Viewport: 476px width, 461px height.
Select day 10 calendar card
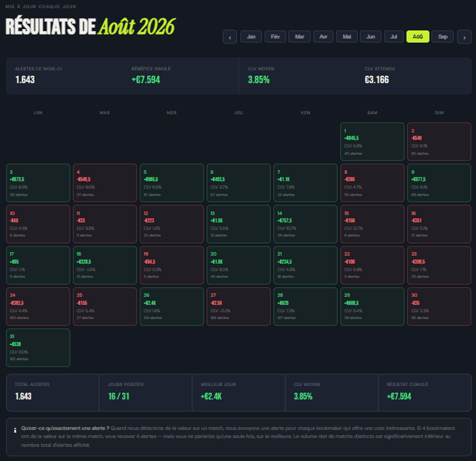[x=38, y=224]
